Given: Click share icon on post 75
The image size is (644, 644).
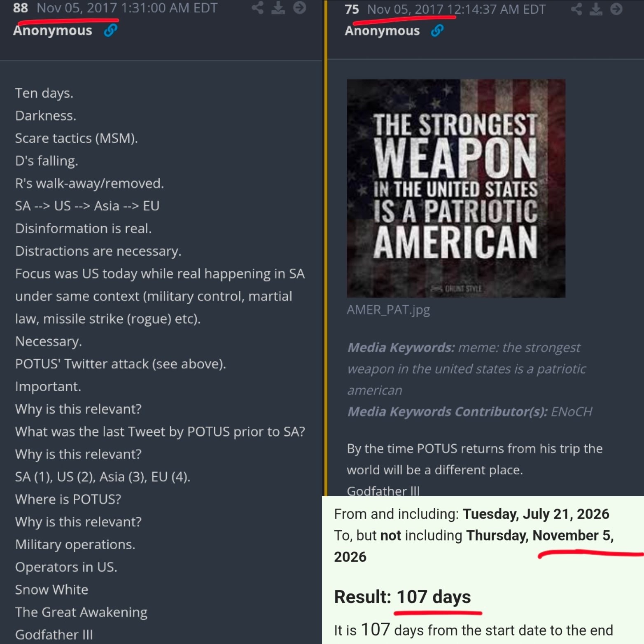Looking at the screenshot, I should click(576, 9).
